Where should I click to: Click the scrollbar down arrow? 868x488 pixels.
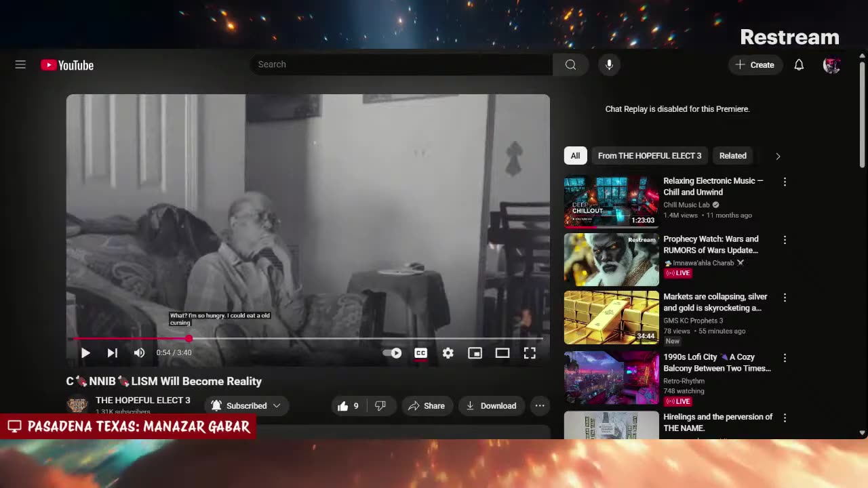pyautogui.click(x=863, y=432)
